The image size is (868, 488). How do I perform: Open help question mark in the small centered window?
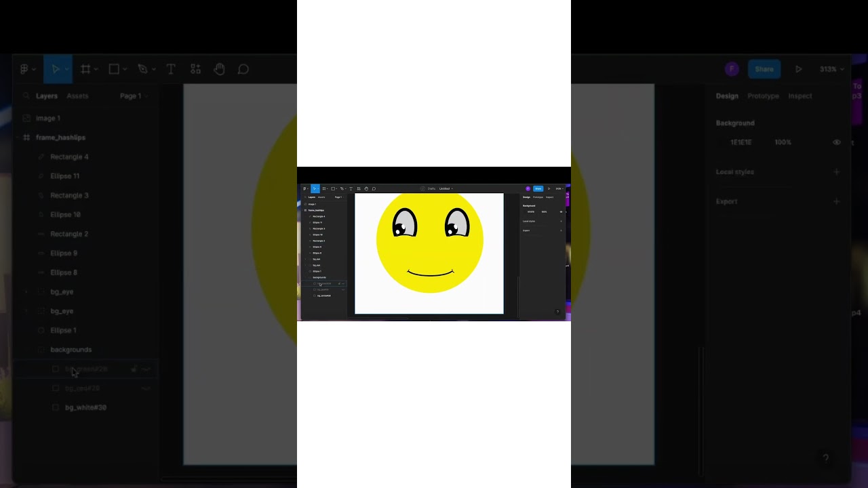557,312
